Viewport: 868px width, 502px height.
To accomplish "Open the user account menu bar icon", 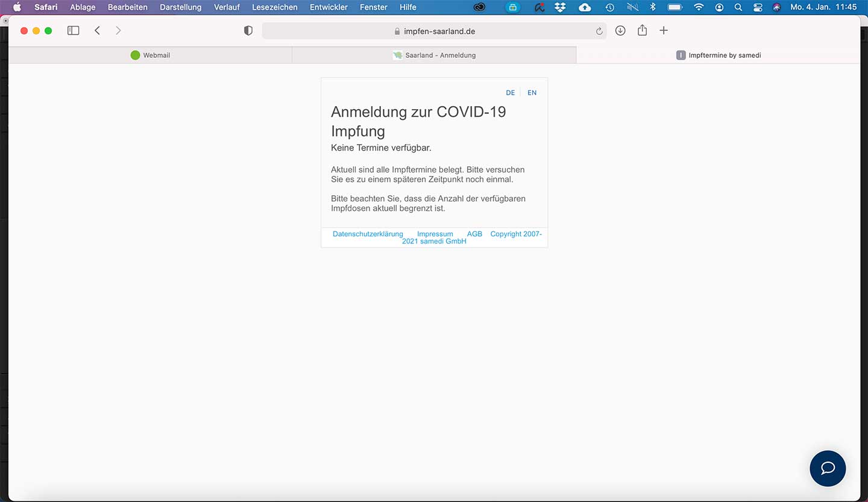I will (719, 7).
